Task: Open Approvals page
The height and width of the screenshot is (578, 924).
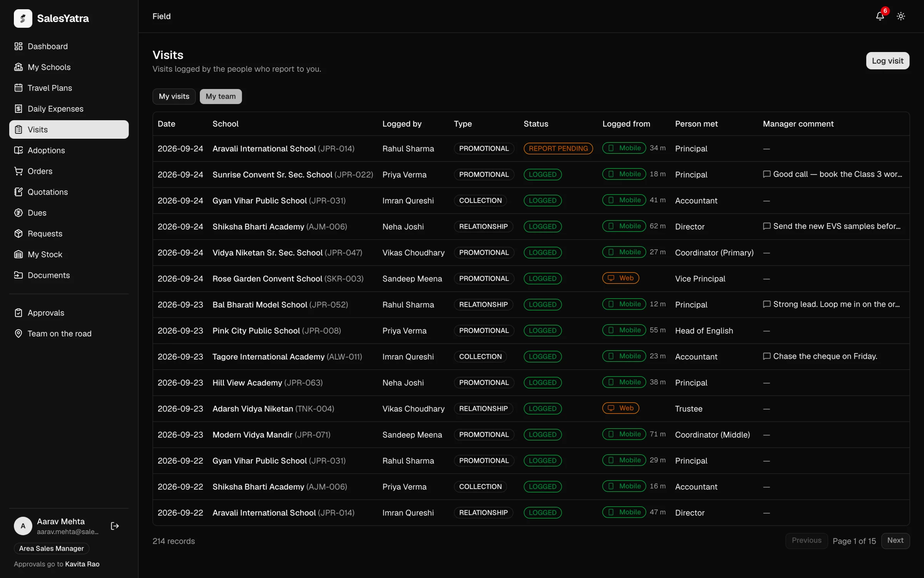Action: pyautogui.click(x=69, y=313)
